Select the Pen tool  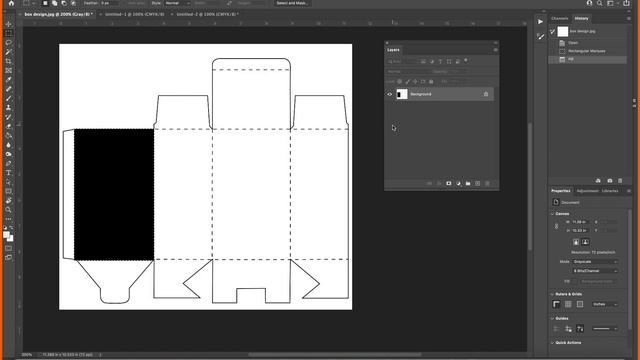tap(8, 164)
